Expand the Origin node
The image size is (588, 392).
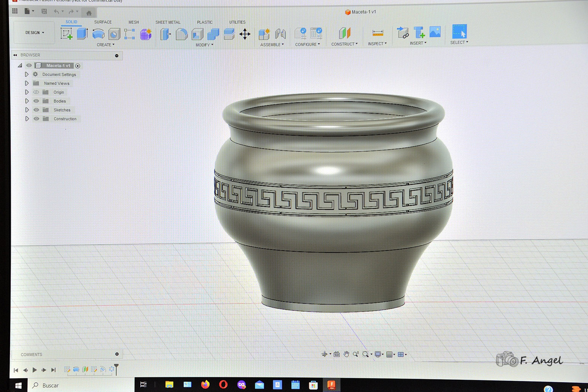click(x=27, y=92)
